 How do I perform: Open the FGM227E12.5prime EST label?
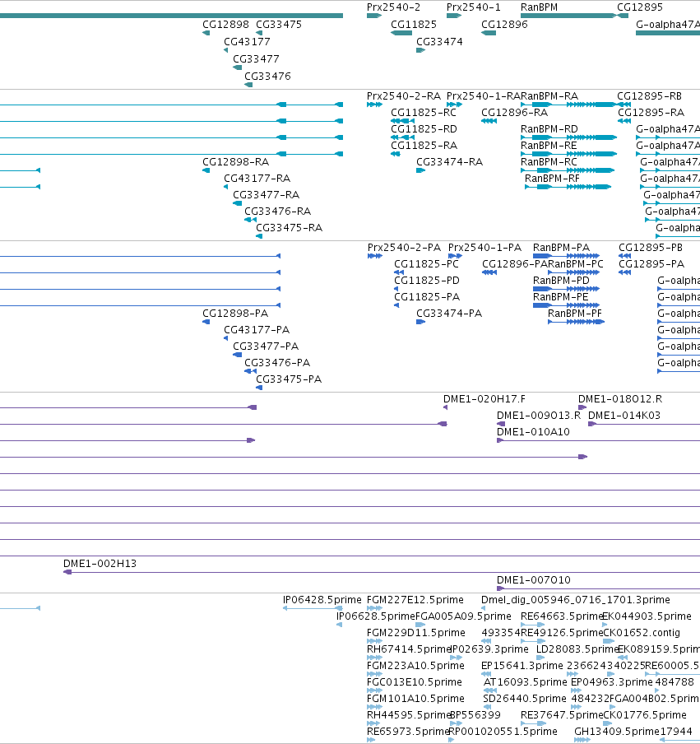coord(415,600)
